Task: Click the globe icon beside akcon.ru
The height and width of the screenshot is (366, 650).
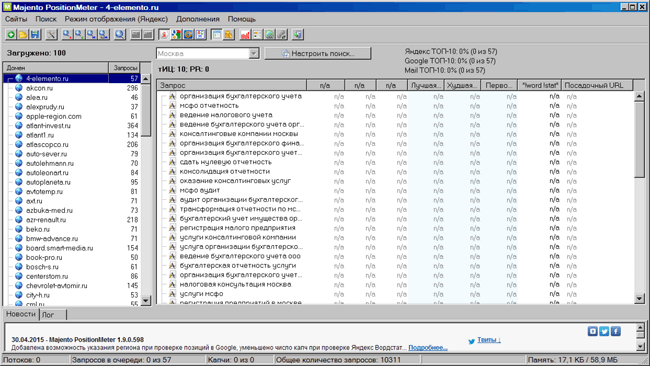Action: point(19,88)
